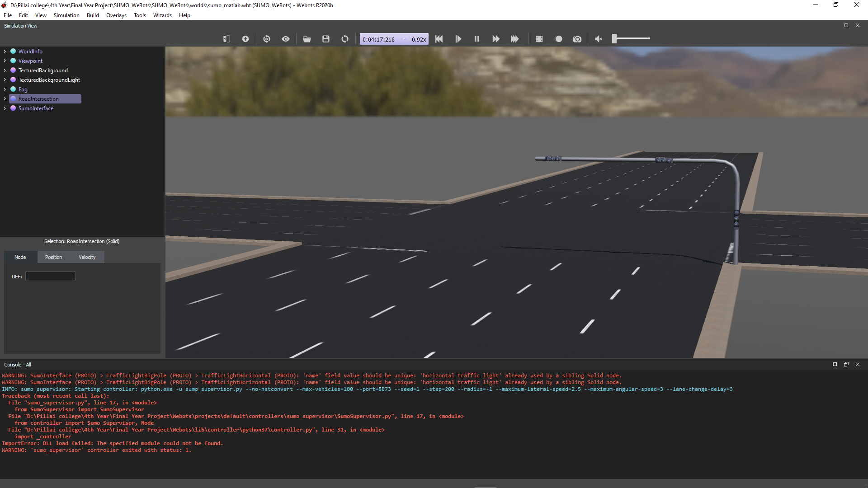Click the Add new node plus icon
This screenshot has height=488, width=868.
tap(245, 39)
